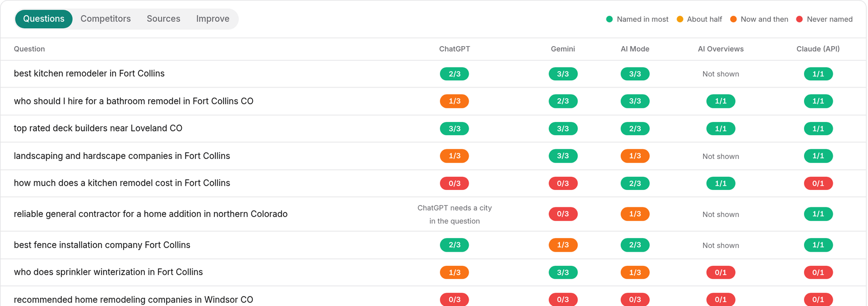This screenshot has height=306, width=868.
Task: Open the Sources tab
Action: 163,19
